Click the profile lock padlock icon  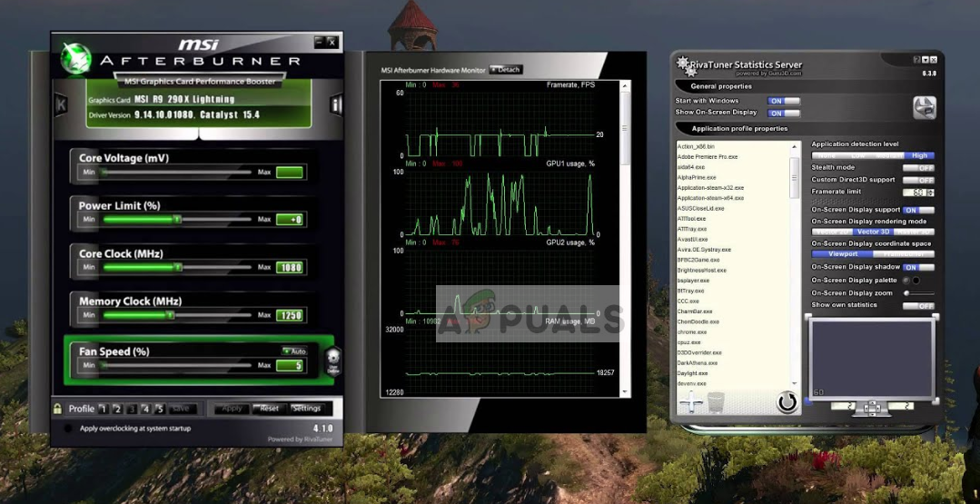(x=57, y=409)
